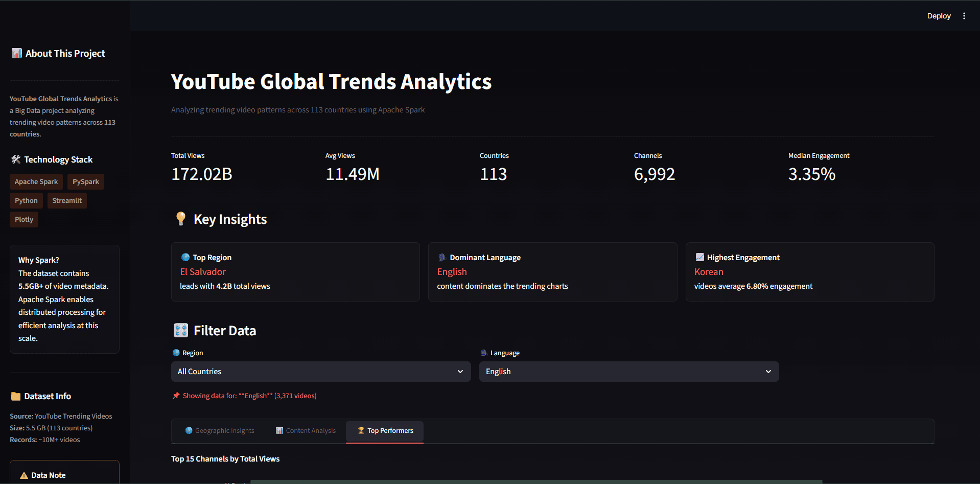Click the Deploy button
Viewport: 980px width, 484px height.
pyautogui.click(x=938, y=15)
